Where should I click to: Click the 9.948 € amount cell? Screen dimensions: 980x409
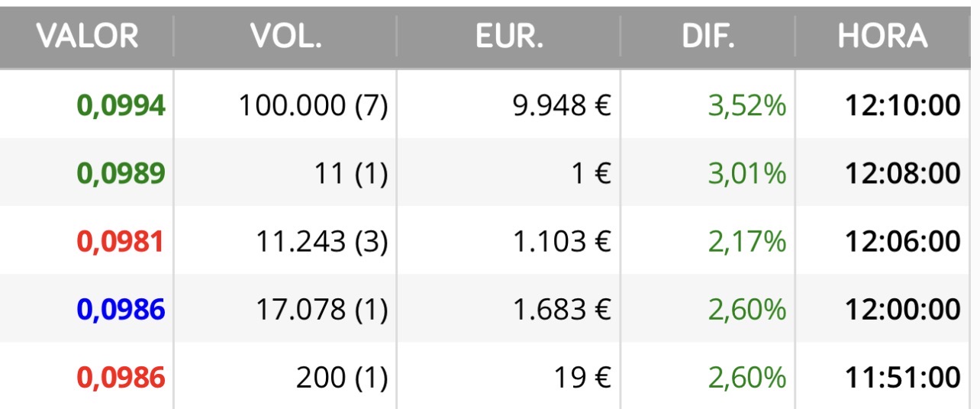pyautogui.click(x=563, y=106)
